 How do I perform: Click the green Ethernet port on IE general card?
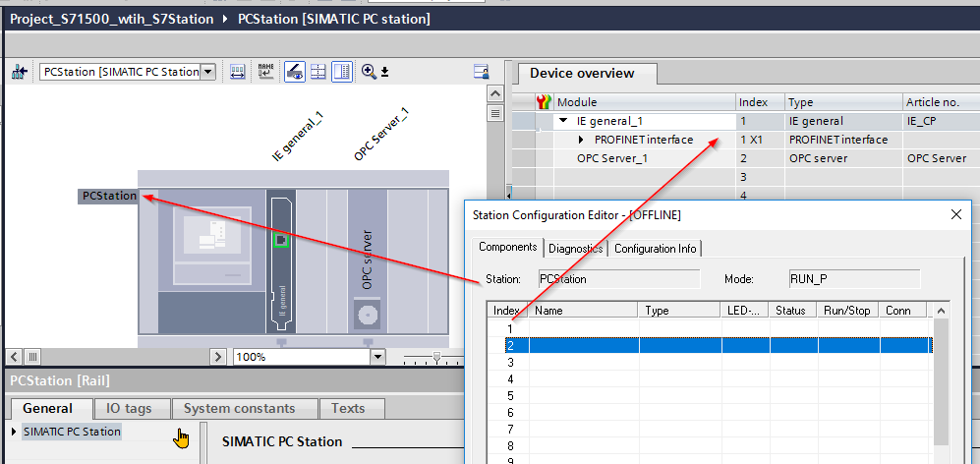(x=280, y=239)
